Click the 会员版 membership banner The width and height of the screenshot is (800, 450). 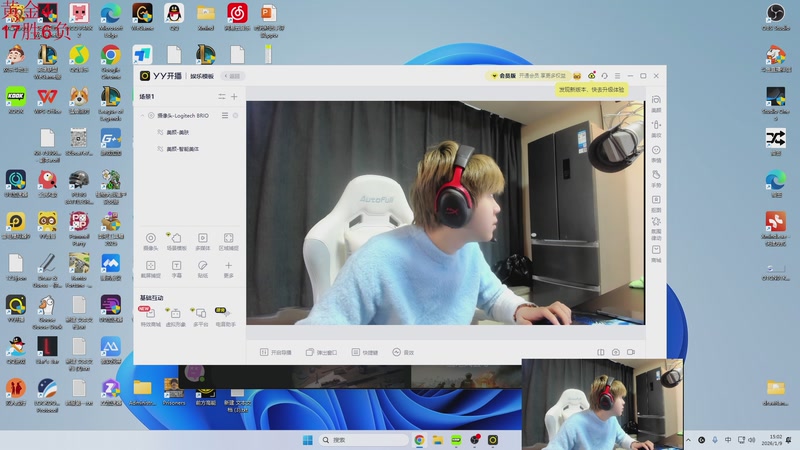528,76
